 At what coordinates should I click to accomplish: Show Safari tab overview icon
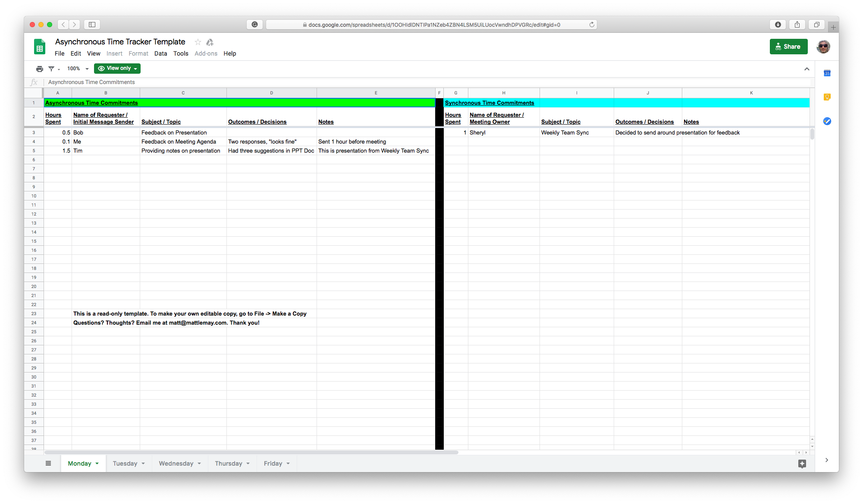point(816,25)
